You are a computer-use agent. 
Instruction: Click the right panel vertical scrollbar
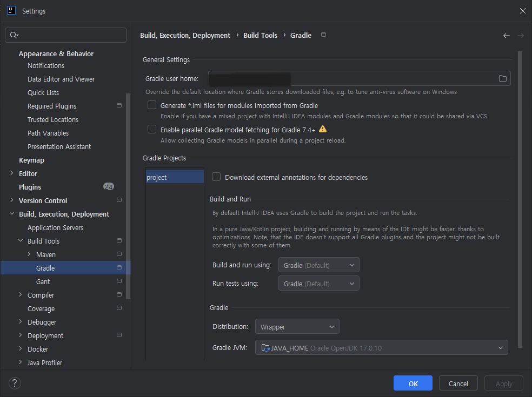(x=520, y=199)
